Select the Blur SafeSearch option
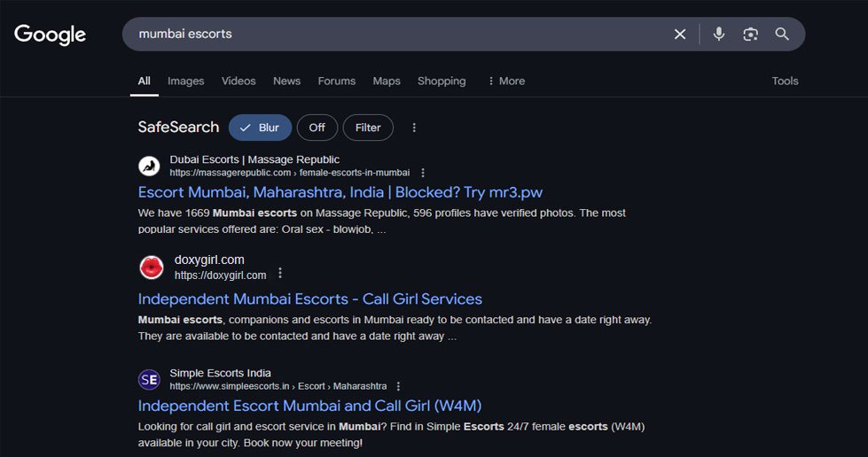Screen dimensions: 868x457 click(260, 128)
